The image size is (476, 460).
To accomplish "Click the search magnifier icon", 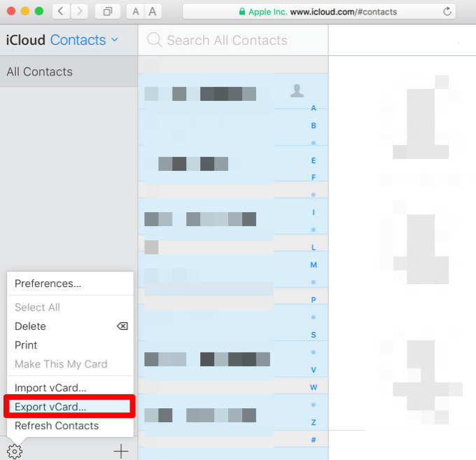I will 155,40.
